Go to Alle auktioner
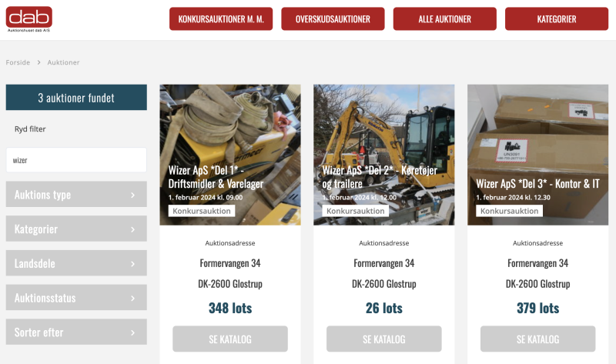 (x=445, y=18)
